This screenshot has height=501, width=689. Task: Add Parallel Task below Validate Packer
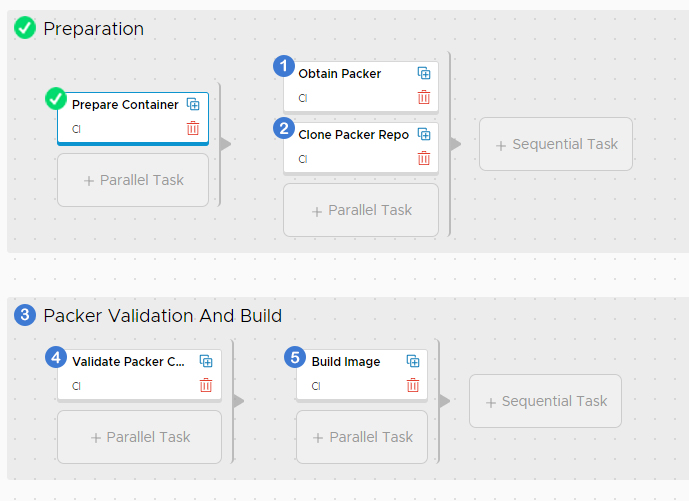click(x=139, y=437)
